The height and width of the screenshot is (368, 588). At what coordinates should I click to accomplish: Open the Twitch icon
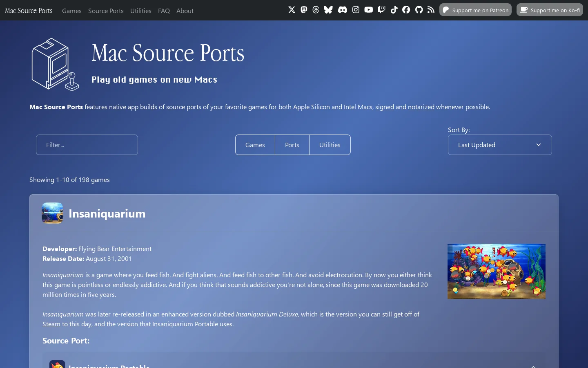pos(382,10)
